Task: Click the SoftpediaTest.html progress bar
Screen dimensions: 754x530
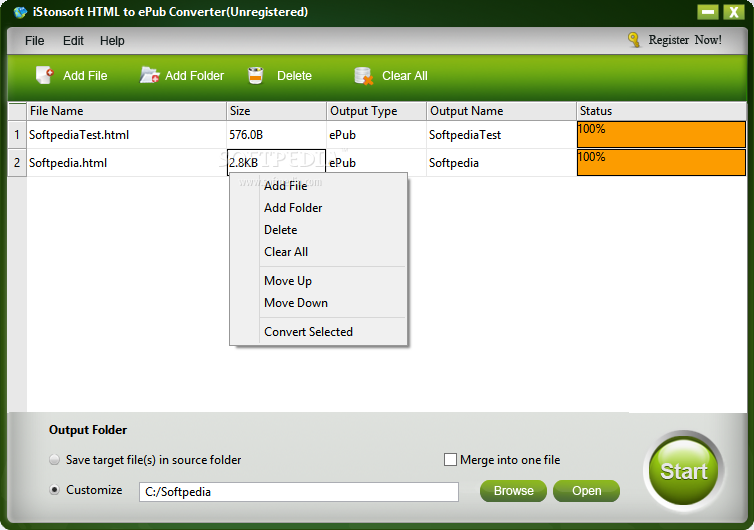Action: pyautogui.click(x=661, y=135)
